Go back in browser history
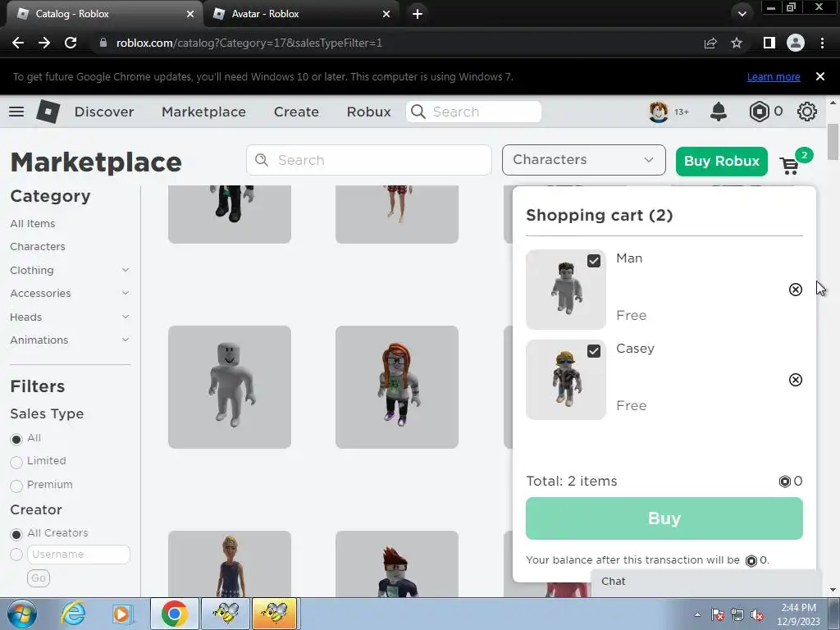The height and width of the screenshot is (630, 840). [x=18, y=43]
